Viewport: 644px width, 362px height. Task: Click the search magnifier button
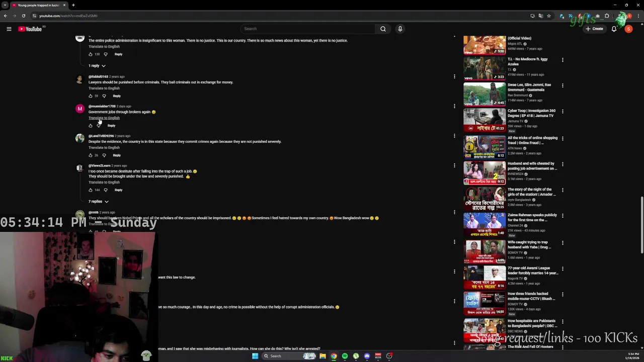click(x=383, y=29)
